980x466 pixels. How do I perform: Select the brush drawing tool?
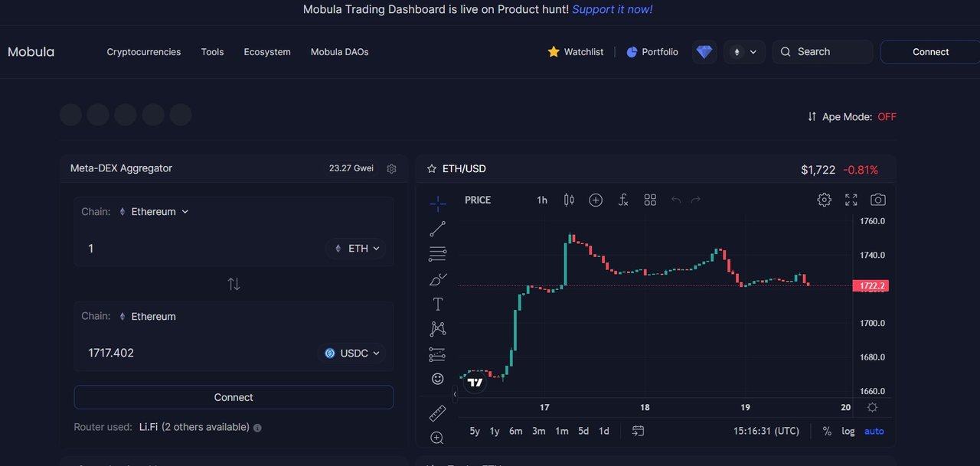pos(438,279)
